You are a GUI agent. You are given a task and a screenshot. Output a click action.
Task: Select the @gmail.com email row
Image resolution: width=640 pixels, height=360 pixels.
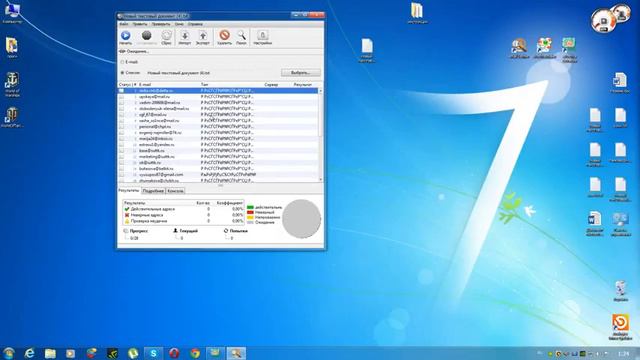218,175
